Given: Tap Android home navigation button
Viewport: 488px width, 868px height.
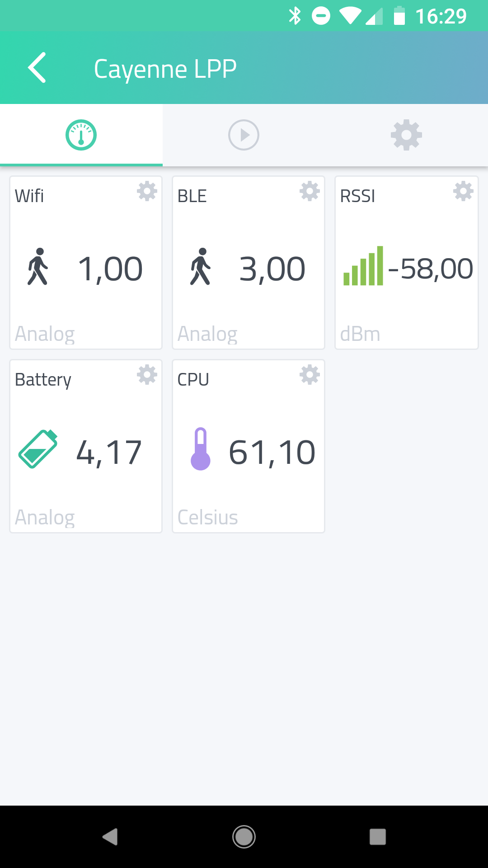Looking at the screenshot, I should tap(244, 837).
